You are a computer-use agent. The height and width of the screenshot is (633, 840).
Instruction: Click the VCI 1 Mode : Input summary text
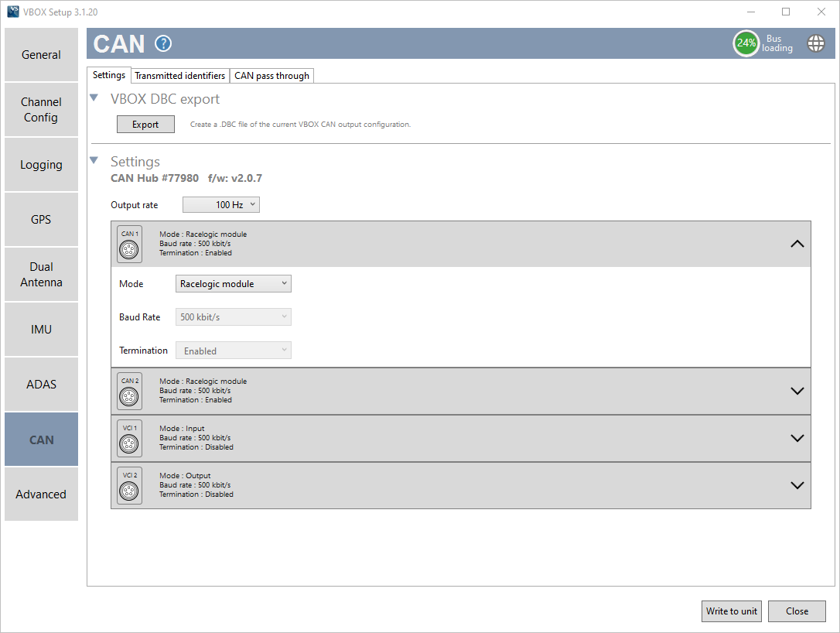(182, 428)
